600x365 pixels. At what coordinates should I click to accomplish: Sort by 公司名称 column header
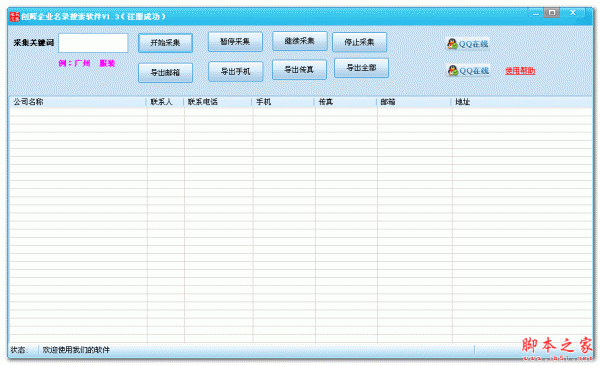[x=77, y=102]
